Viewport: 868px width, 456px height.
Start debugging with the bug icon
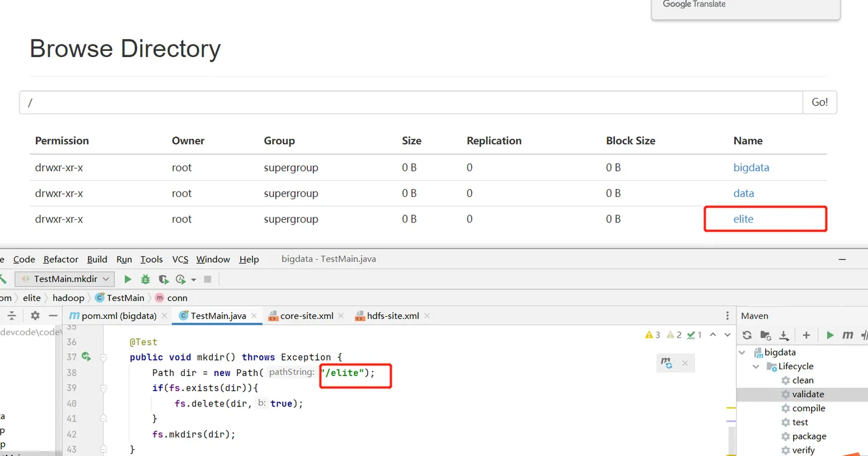[x=146, y=279]
